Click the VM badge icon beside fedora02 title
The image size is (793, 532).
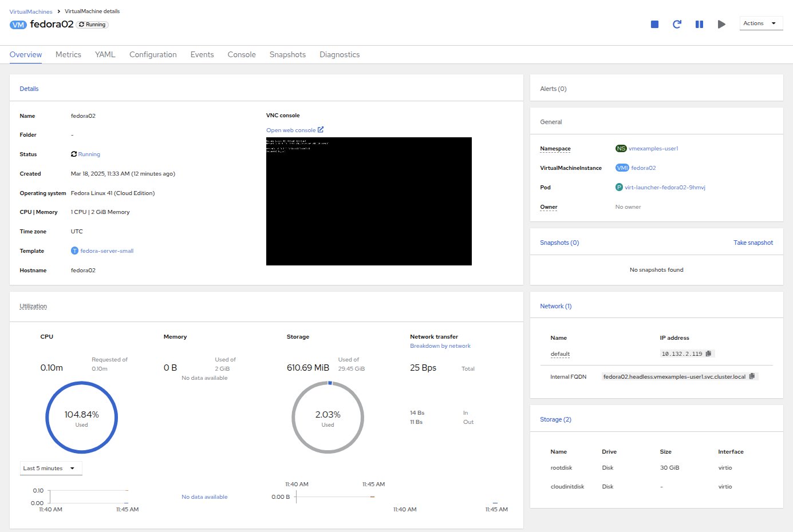(x=18, y=25)
